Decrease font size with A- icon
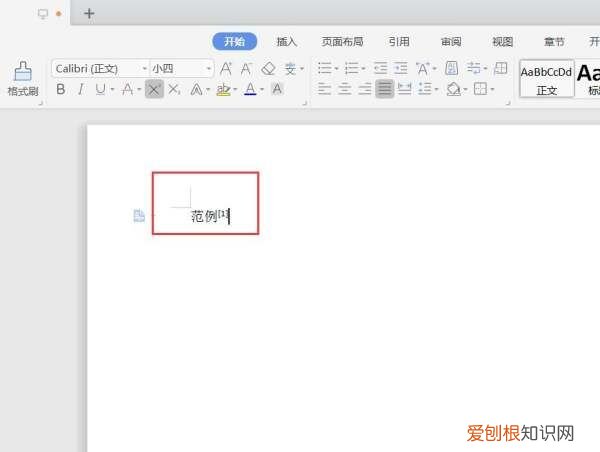The width and height of the screenshot is (600, 452). pyautogui.click(x=246, y=69)
